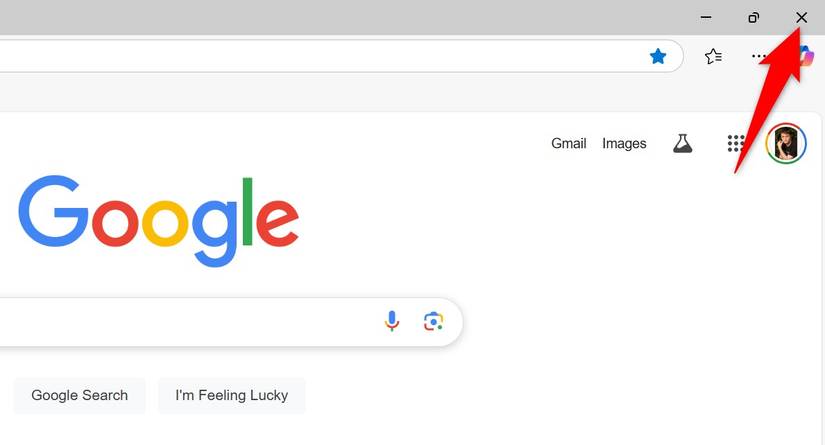Restore down the browser window
Screen dimensions: 825x445
(754, 17)
